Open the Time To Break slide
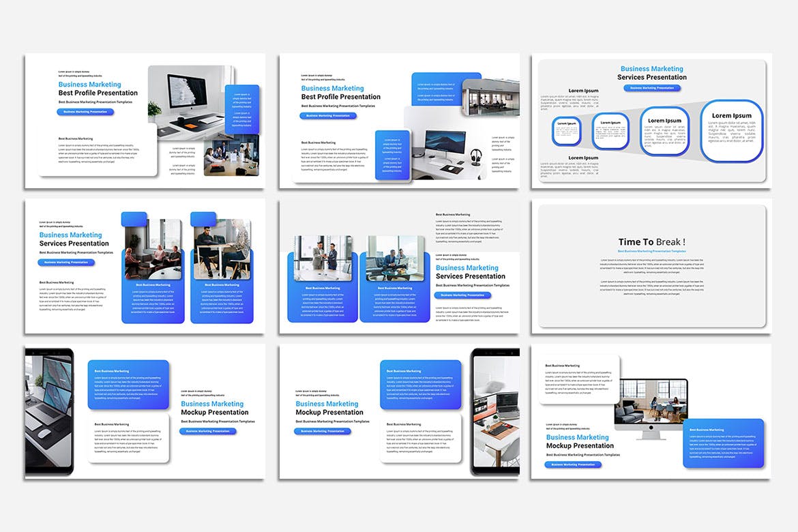 [x=651, y=266]
